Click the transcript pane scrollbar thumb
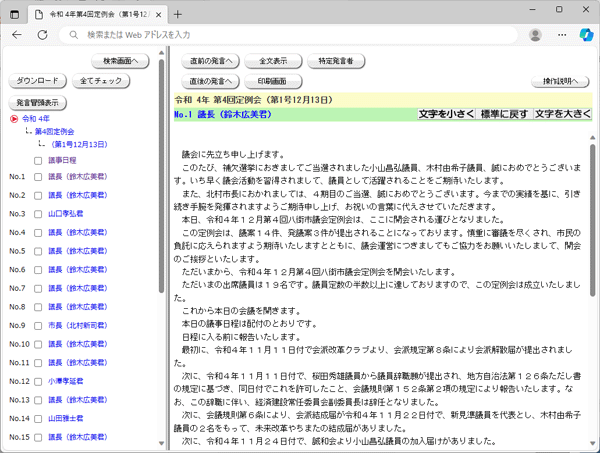 (x=592, y=220)
